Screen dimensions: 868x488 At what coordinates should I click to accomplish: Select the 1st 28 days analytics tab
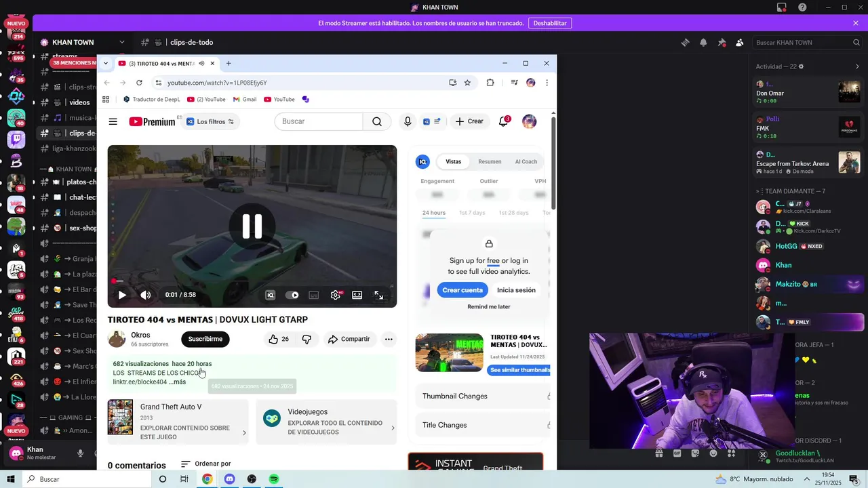pyautogui.click(x=513, y=213)
